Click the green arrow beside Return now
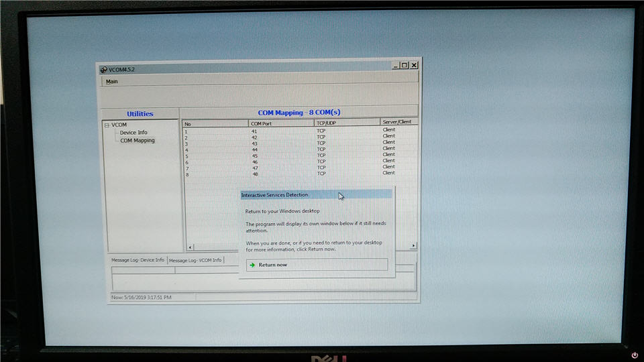The image size is (644, 362). [x=252, y=265]
